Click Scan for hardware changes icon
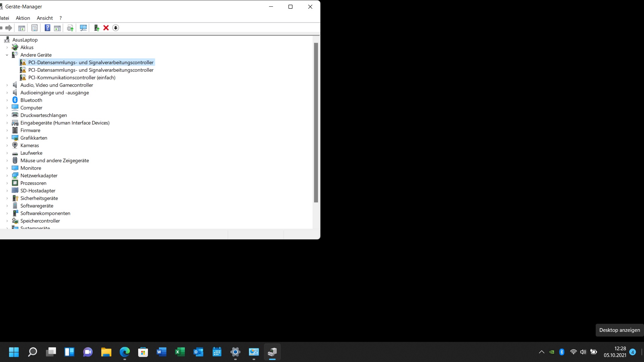This screenshot has height=362, width=644. pyautogui.click(x=83, y=28)
